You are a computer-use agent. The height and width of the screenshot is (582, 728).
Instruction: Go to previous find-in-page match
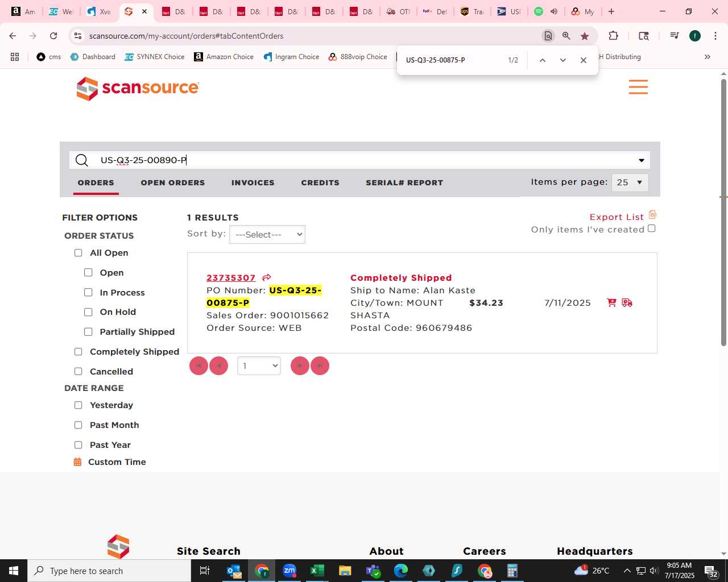tap(543, 60)
